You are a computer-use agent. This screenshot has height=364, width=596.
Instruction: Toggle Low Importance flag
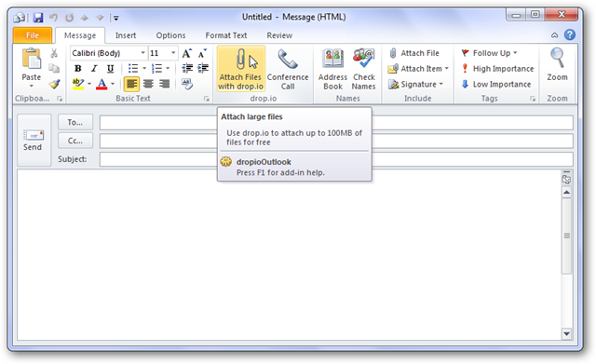[x=496, y=85]
